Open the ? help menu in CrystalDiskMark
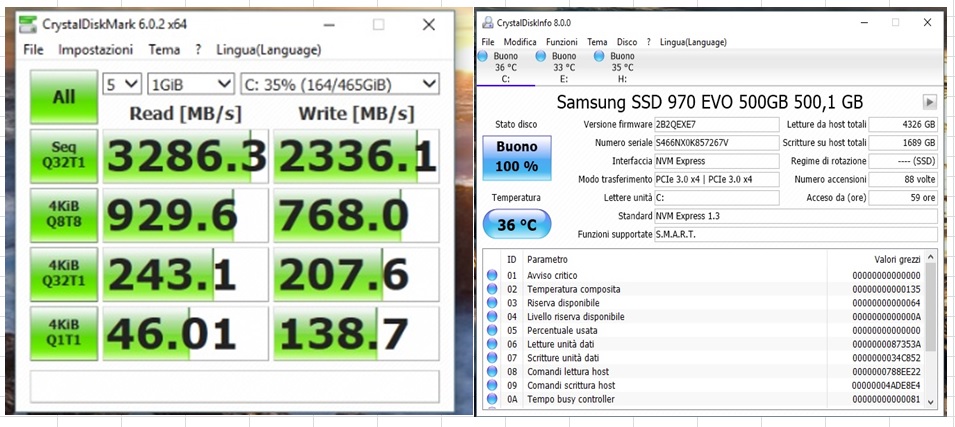 click(198, 50)
